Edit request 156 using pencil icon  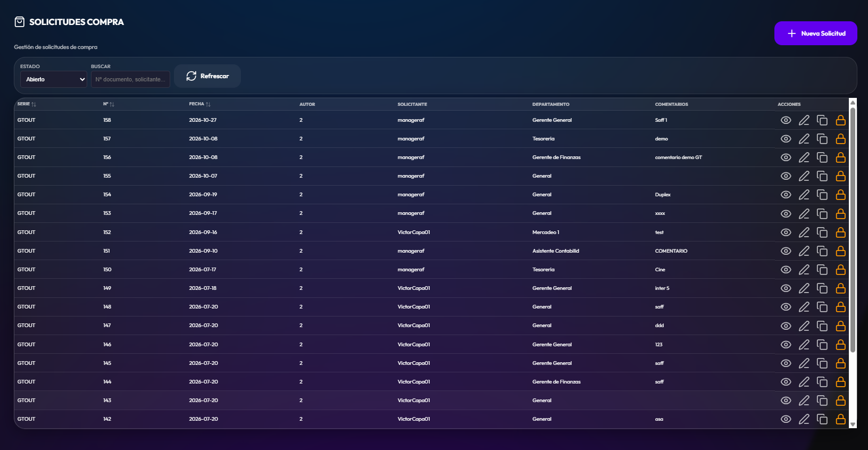(x=804, y=157)
